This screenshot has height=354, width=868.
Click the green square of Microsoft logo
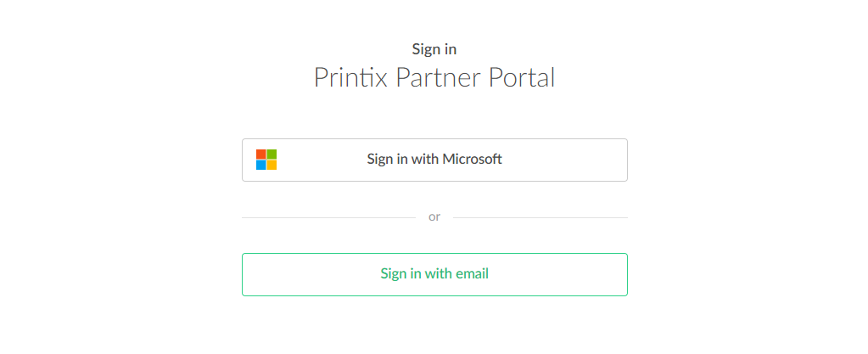click(x=272, y=155)
